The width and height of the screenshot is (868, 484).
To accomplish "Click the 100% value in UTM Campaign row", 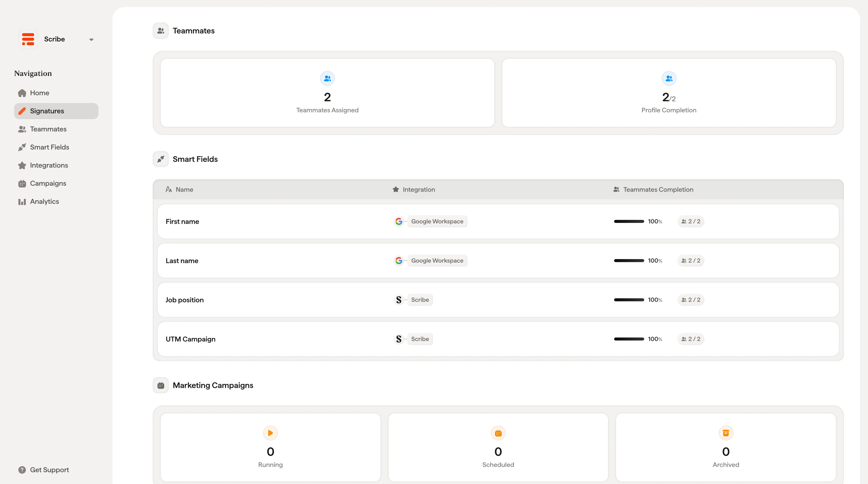I will tap(655, 339).
